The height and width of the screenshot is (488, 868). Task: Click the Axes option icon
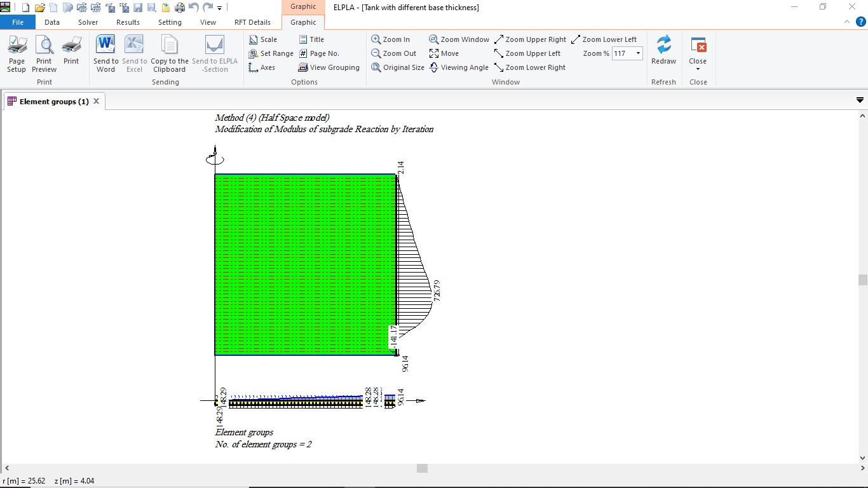pyautogui.click(x=254, y=67)
